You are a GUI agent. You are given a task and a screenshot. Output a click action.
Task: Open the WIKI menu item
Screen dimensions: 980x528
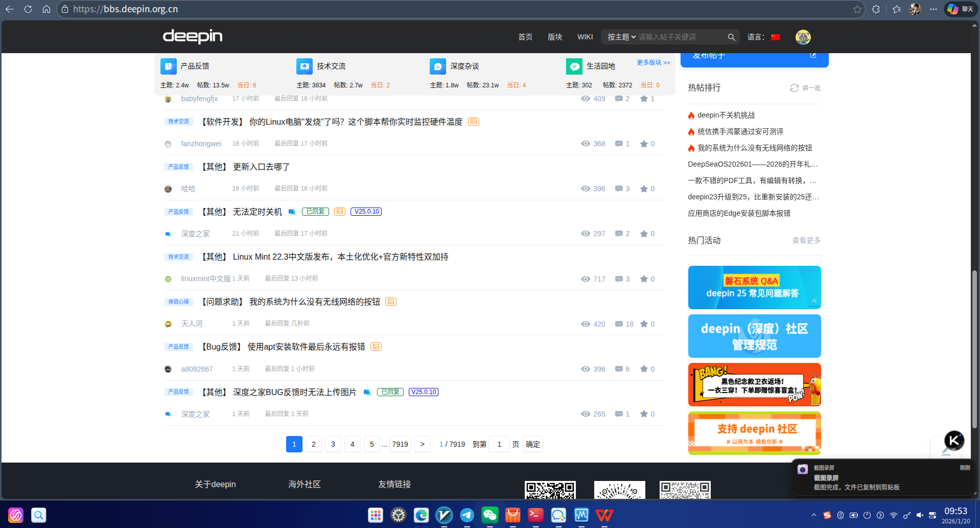coord(585,37)
